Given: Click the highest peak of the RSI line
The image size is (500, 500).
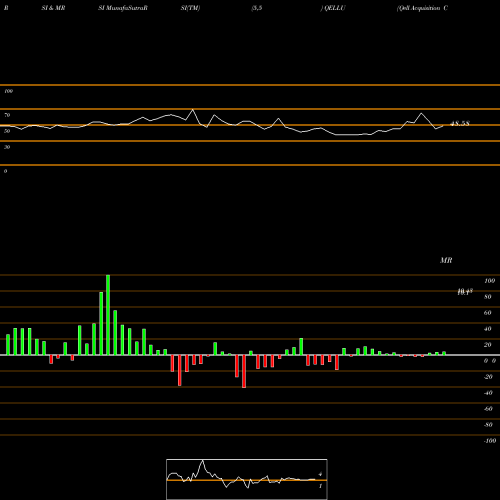Looking at the screenshot, I should click(193, 110).
